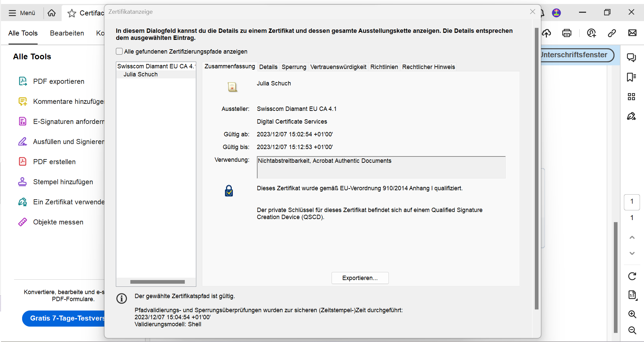Open the bookmarks panel icon
The height and width of the screenshot is (342, 644).
632,77
